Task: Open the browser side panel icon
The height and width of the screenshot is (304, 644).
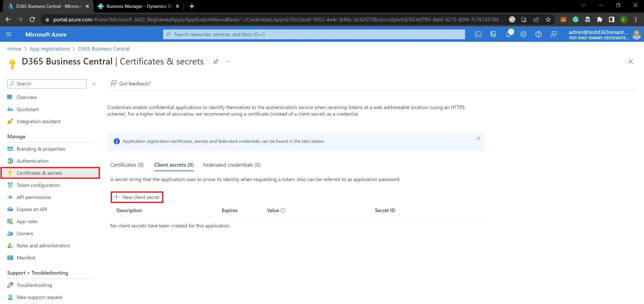Action: pos(612,19)
